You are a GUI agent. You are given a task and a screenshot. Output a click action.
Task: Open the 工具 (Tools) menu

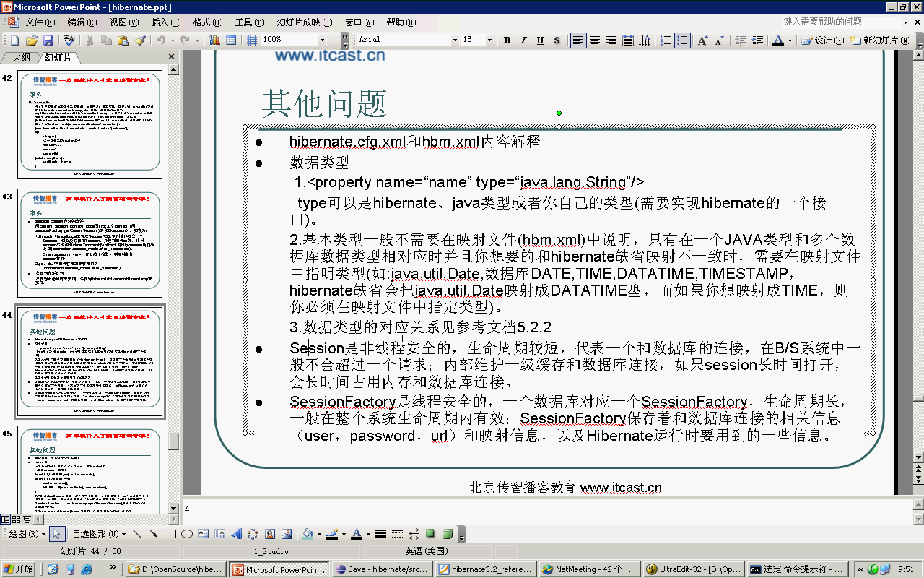[x=248, y=22]
